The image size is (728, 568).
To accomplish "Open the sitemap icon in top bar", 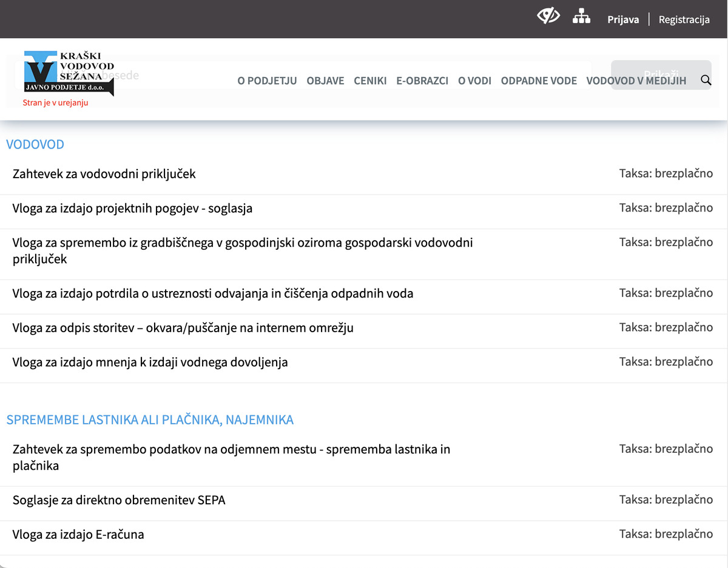I will (x=581, y=16).
